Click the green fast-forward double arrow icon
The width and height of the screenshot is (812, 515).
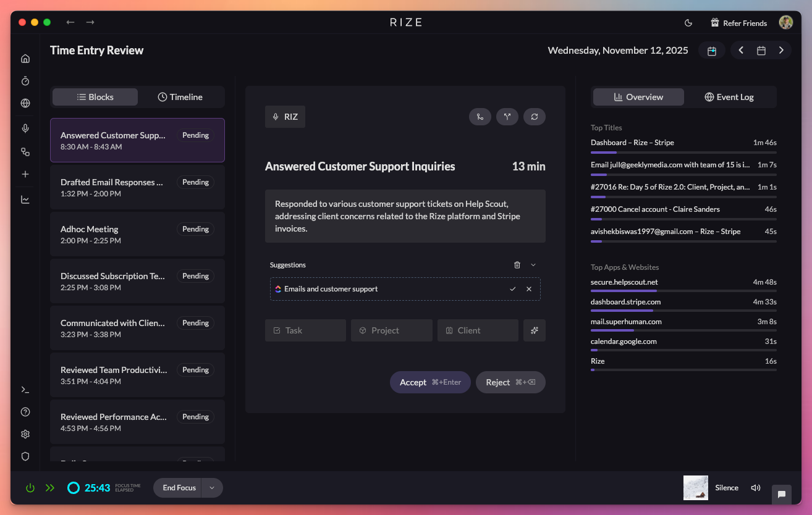(x=50, y=488)
